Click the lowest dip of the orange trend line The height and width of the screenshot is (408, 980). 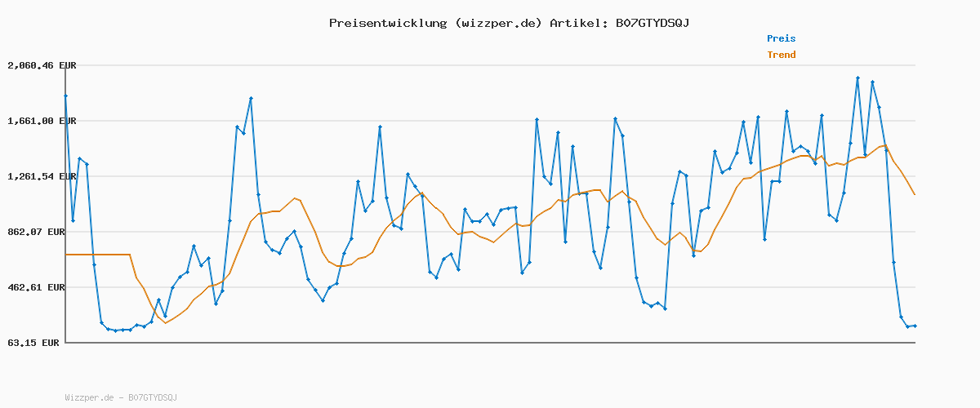pos(165,323)
